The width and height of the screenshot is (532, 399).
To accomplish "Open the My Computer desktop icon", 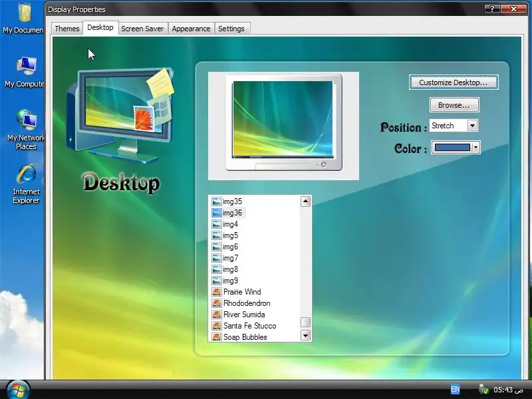I will click(25, 72).
